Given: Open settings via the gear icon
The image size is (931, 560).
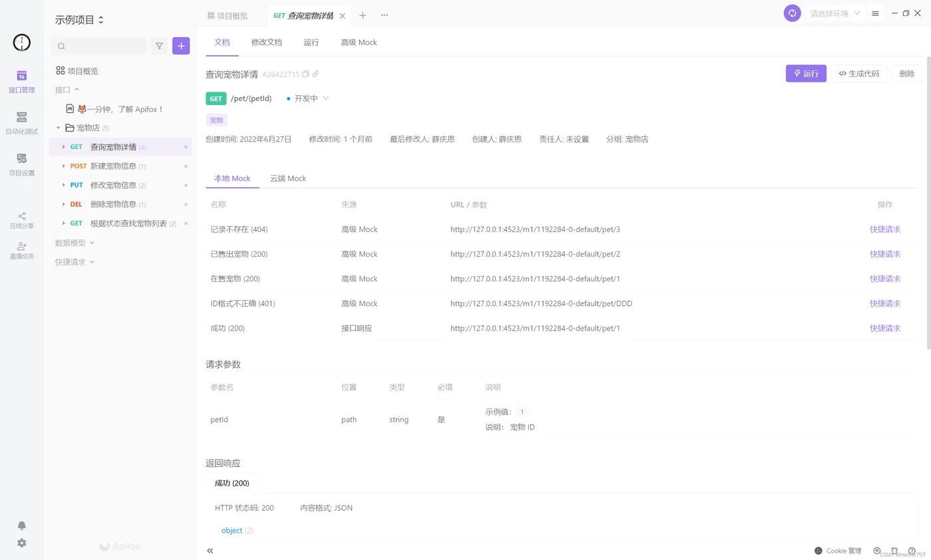Looking at the screenshot, I should (x=22, y=543).
